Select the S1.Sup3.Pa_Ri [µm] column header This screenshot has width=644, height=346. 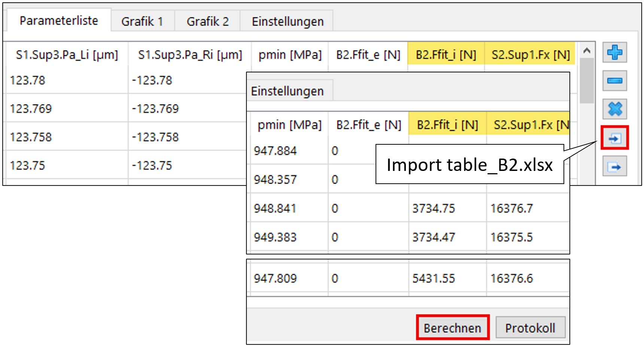190,55
